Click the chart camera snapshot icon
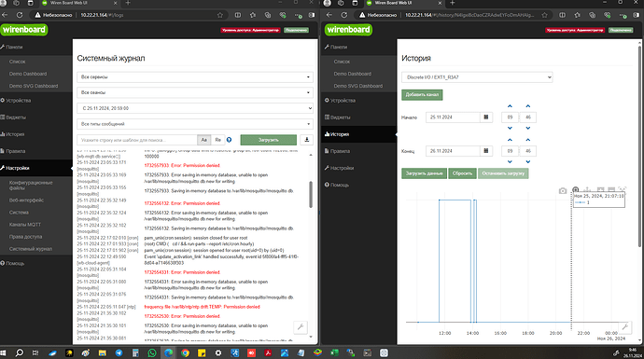644x359 pixels. pos(563,191)
